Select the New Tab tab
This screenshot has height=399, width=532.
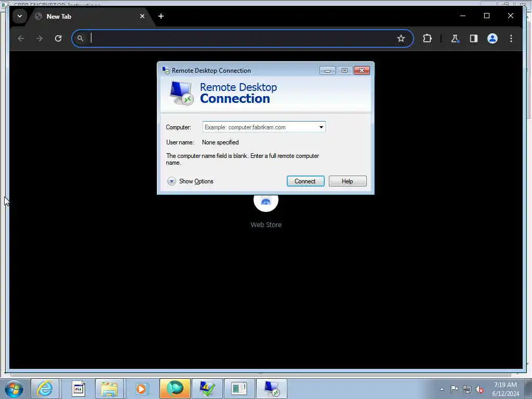click(90, 16)
